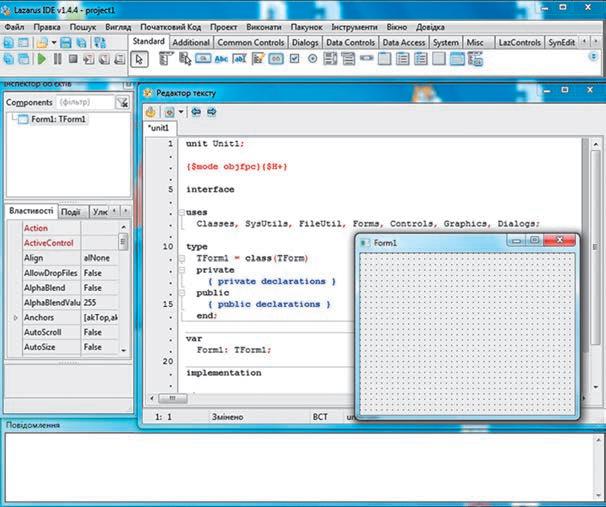
Task: Select the *unit1 editor tab
Action: 159,128
